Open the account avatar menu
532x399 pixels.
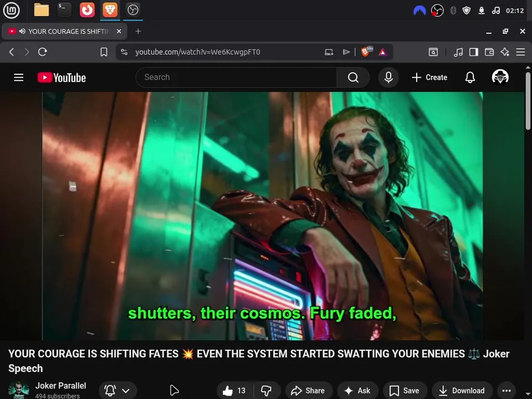coord(500,77)
